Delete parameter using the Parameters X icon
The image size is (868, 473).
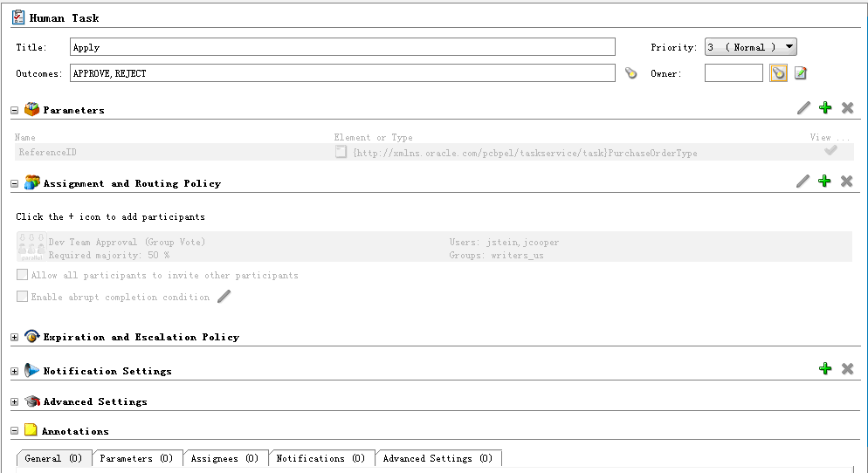tap(847, 108)
